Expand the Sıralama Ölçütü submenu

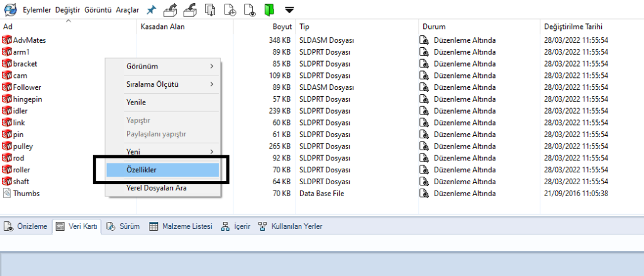pos(163,84)
